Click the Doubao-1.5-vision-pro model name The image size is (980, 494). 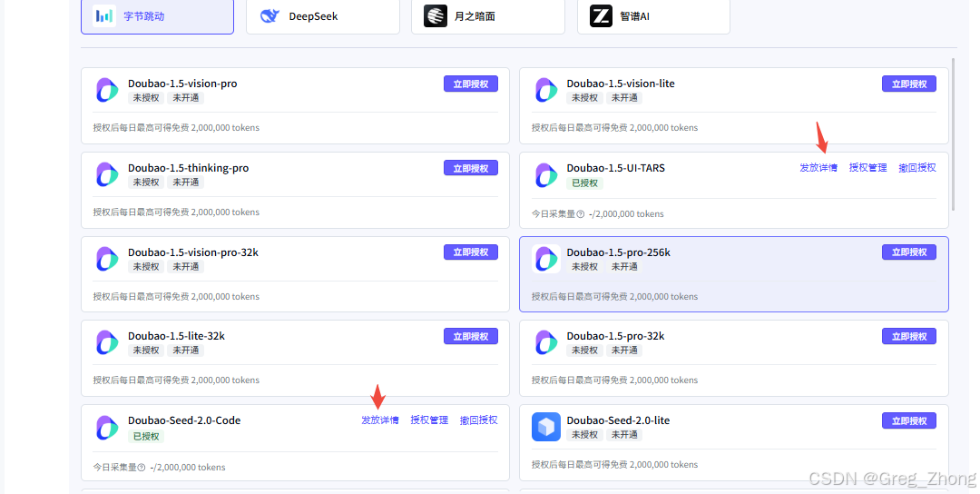coord(182,84)
